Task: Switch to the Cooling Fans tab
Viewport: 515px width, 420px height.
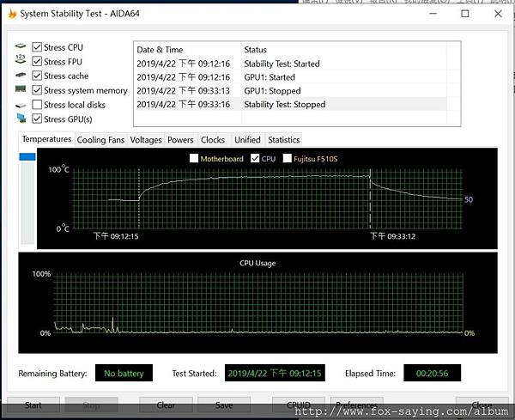Action: (x=100, y=140)
